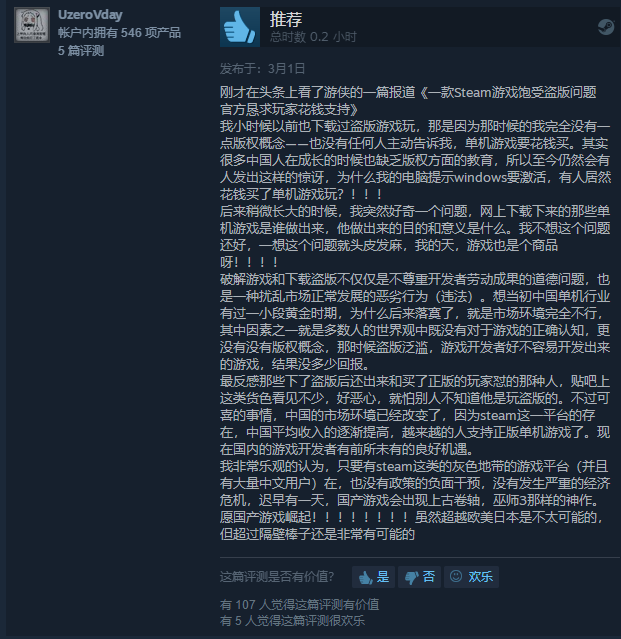The width and height of the screenshot is (621, 639).
Task: Click the 推荐 review heading
Action: click(286, 19)
